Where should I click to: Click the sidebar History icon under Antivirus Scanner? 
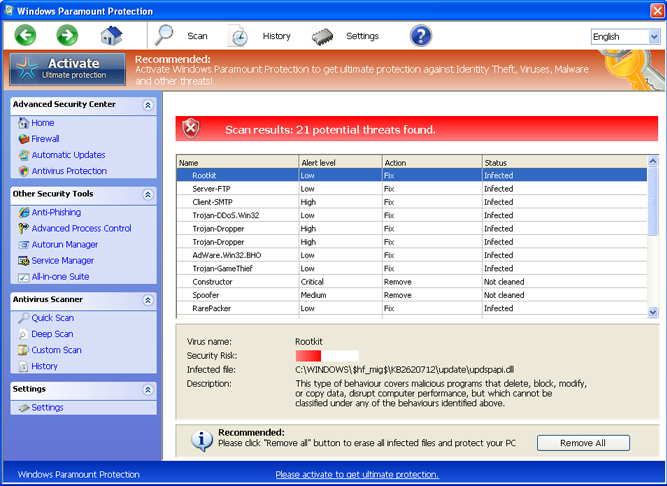click(x=24, y=366)
